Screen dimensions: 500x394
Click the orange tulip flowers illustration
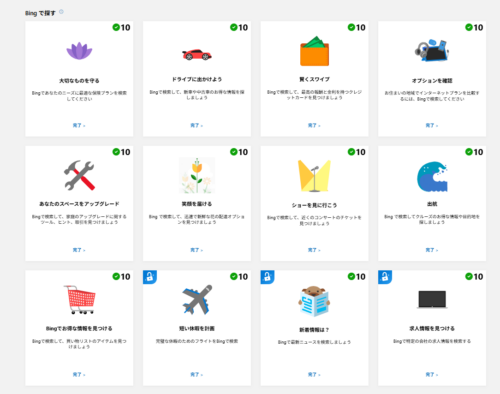(197, 175)
